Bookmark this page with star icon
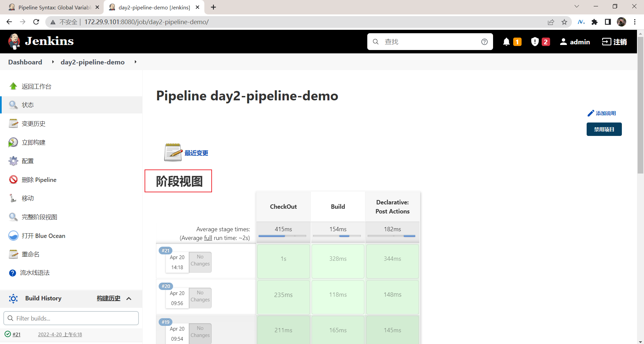 (564, 22)
